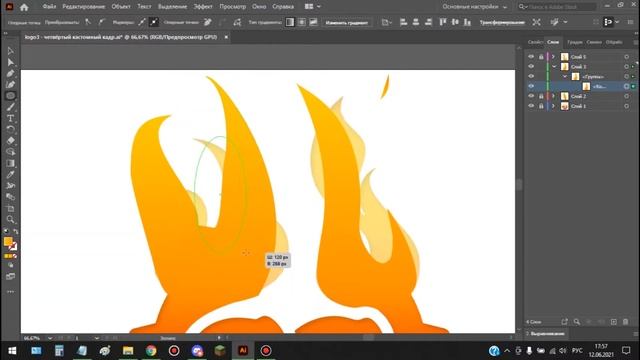Align objects to vertical top
This screenshot has height=360, width=640.
pos(443,22)
